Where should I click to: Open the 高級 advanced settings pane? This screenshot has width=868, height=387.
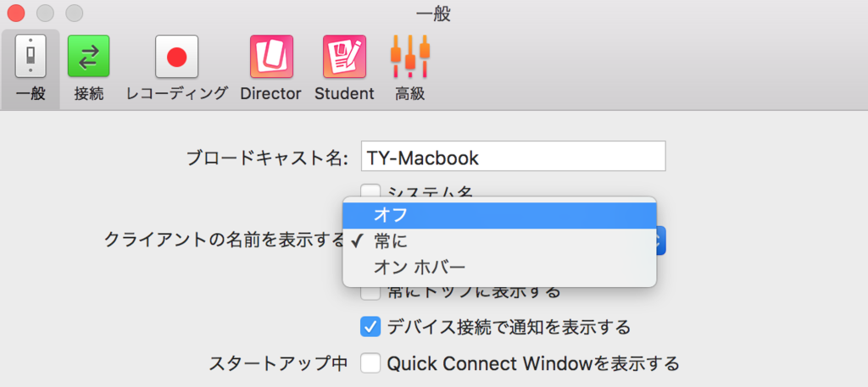pyautogui.click(x=410, y=69)
